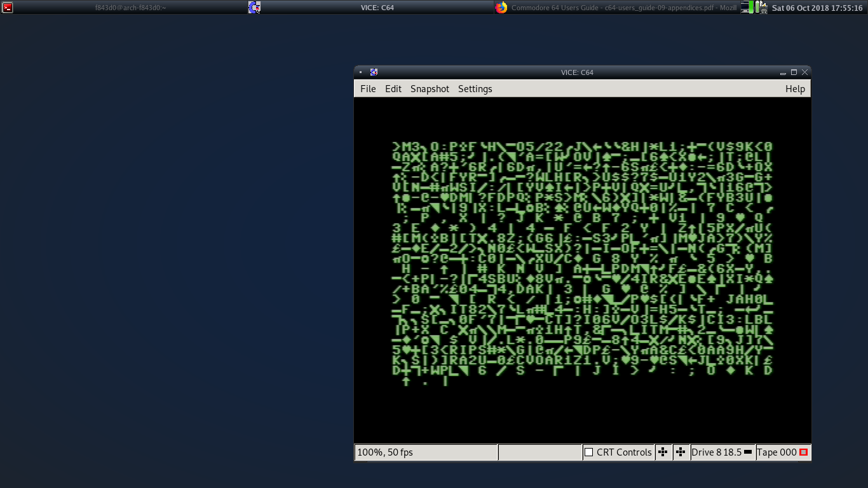Image resolution: width=868 pixels, height=488 pixels.
Task: Click the Drive 8 status indicator
Action: [722, 452]
